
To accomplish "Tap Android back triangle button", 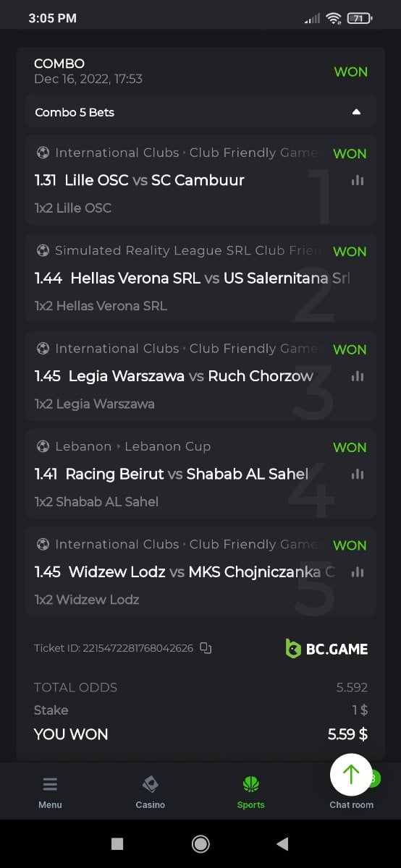I will 282,843.
